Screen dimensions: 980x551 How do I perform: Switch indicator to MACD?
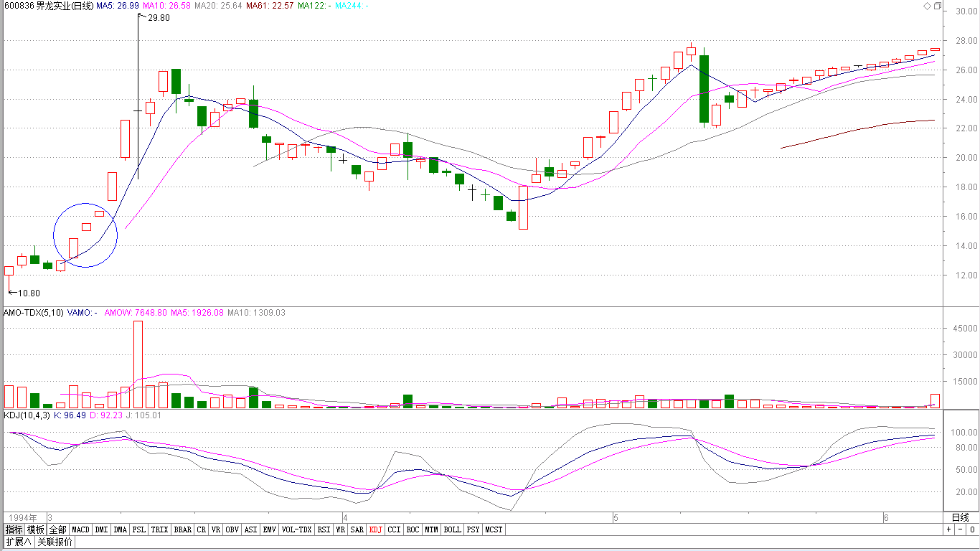[x=80, y=529]
